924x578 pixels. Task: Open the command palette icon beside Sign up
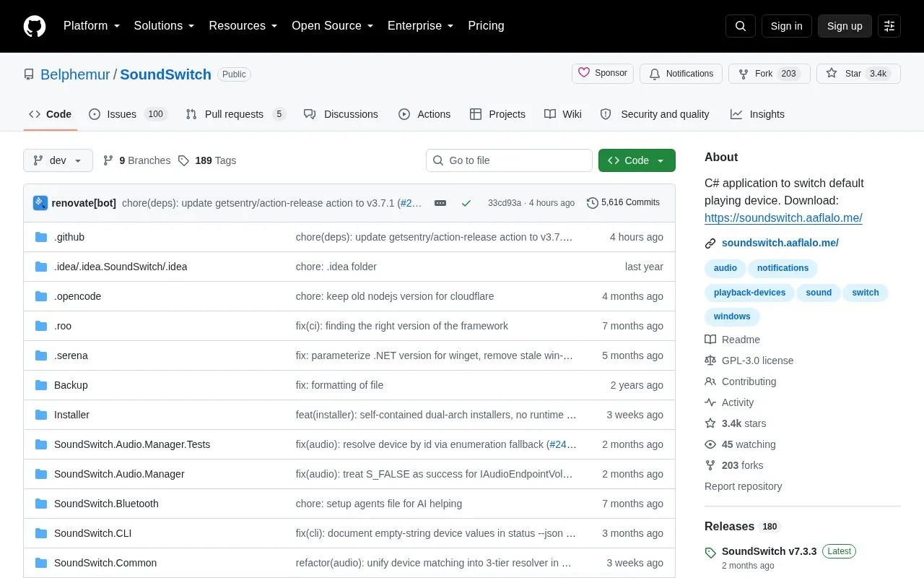click(x=889, y=26)
